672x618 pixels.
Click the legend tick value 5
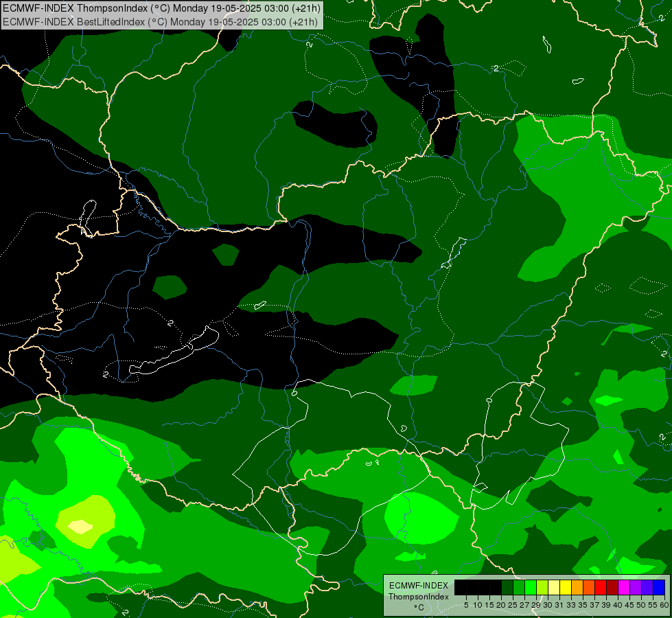pos(466,605)
